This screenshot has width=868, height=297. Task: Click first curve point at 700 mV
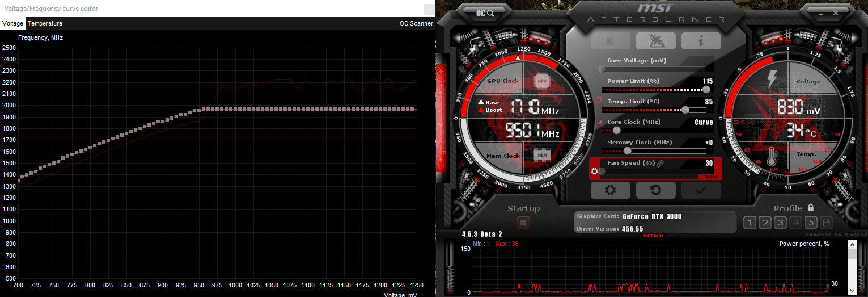pos(19,180)
